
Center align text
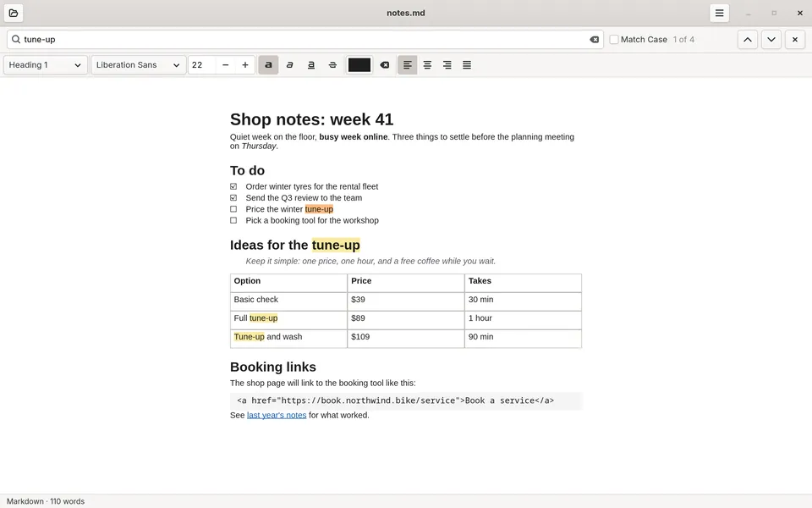[427, 65]
